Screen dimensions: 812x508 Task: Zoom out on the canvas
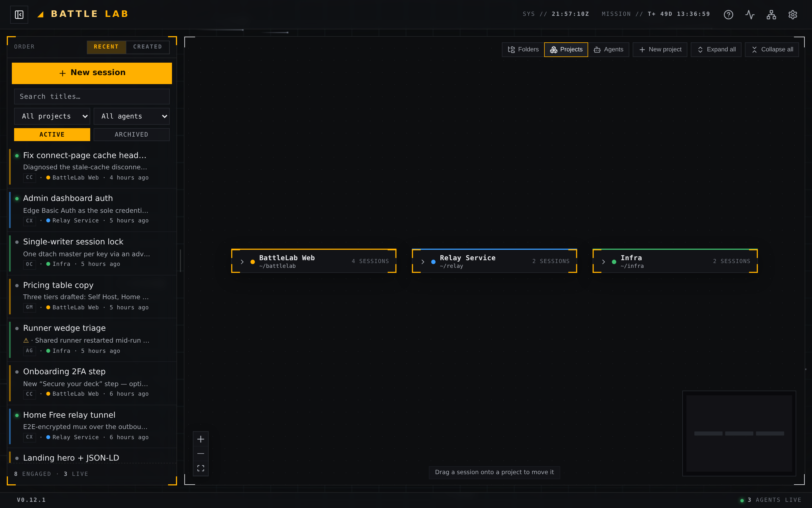click(201, 454)
